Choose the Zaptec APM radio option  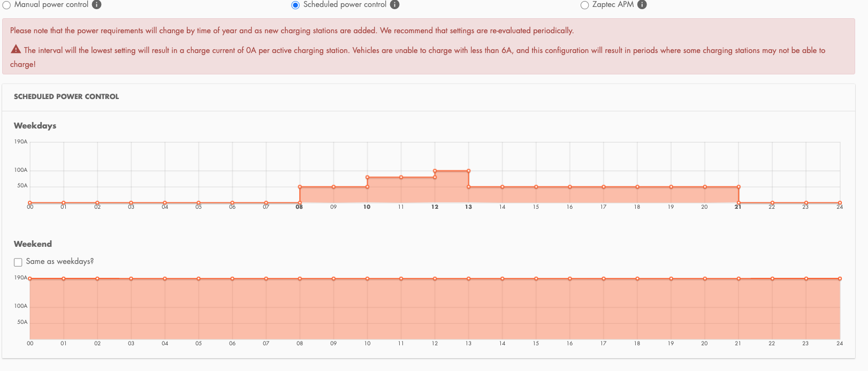pos(584,5)
